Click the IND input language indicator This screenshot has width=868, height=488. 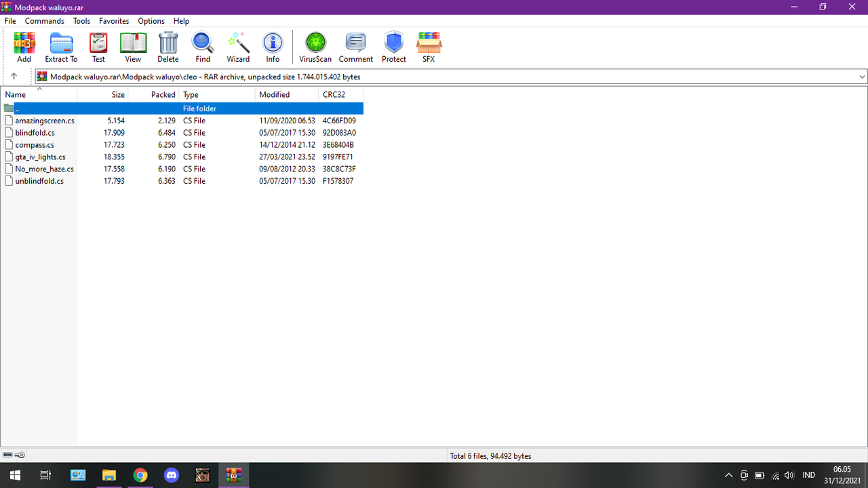[x=808, y=475]
